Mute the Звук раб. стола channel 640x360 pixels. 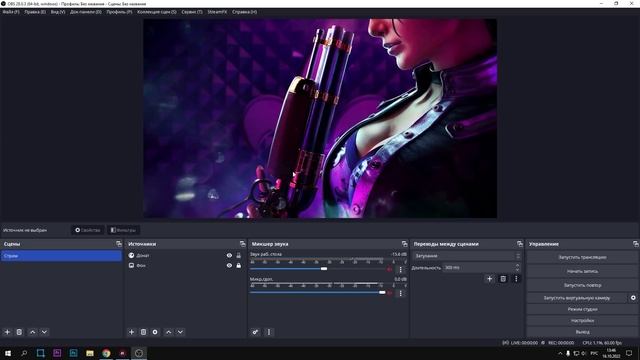tap(390, 269)
